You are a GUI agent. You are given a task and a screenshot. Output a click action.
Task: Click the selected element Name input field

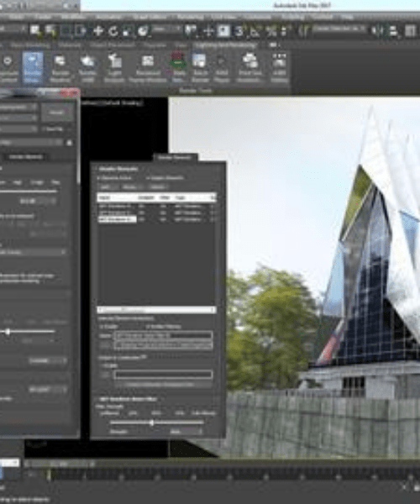click(x=163, y=335)
